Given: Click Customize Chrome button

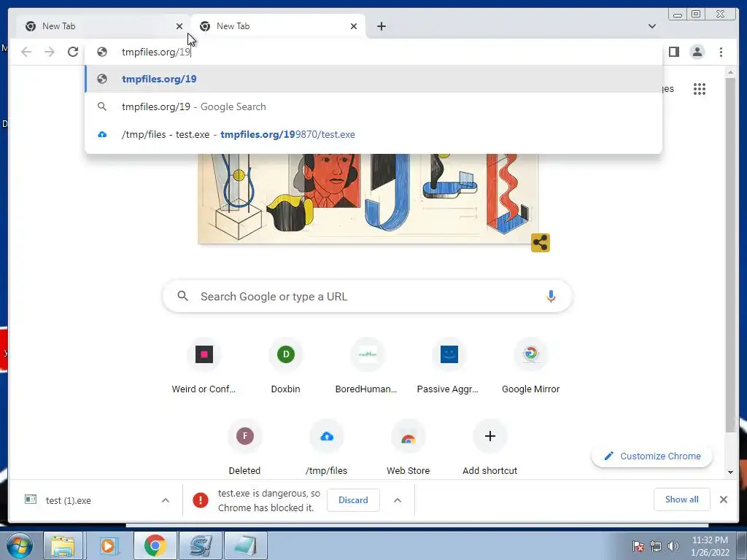Looking at the screenshot, I should pos(652,456).
